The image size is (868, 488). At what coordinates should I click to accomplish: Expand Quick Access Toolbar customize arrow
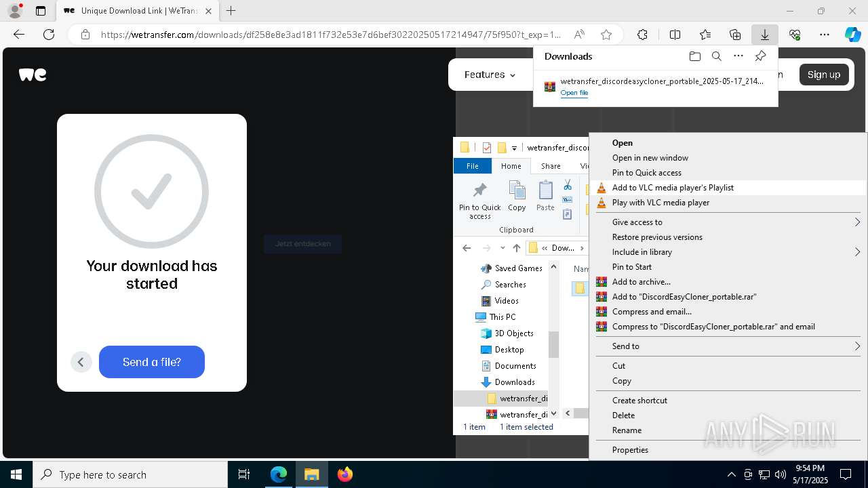tap(514, 148)
